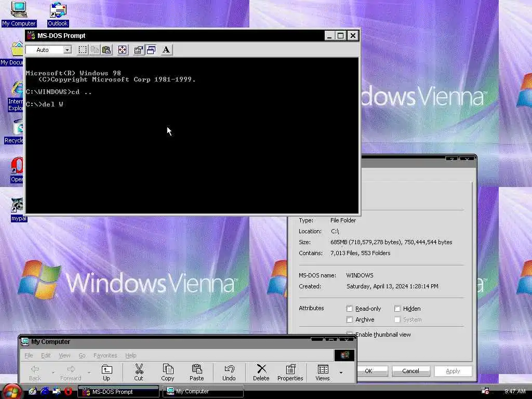The width and height of the screenshot is (532, 399).
Task: Open Go menu in My Computer
Action: click(82, 355)
